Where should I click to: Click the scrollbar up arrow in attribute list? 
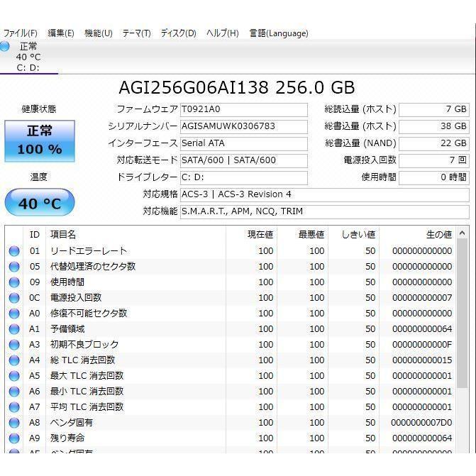pos(463,233)
